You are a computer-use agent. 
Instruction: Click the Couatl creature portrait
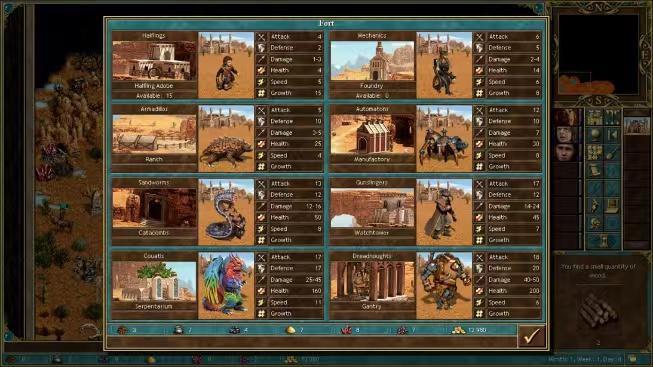(226, 285)
